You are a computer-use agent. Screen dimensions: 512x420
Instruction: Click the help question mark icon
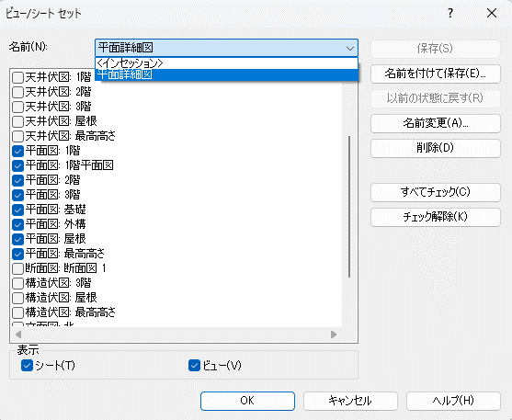[x=450, y=13]
